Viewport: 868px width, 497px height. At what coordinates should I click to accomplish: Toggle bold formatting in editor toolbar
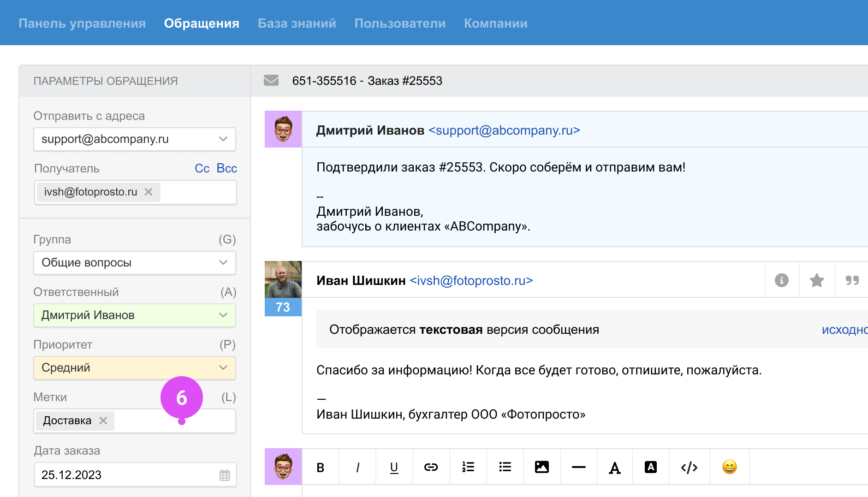point(321,467)
